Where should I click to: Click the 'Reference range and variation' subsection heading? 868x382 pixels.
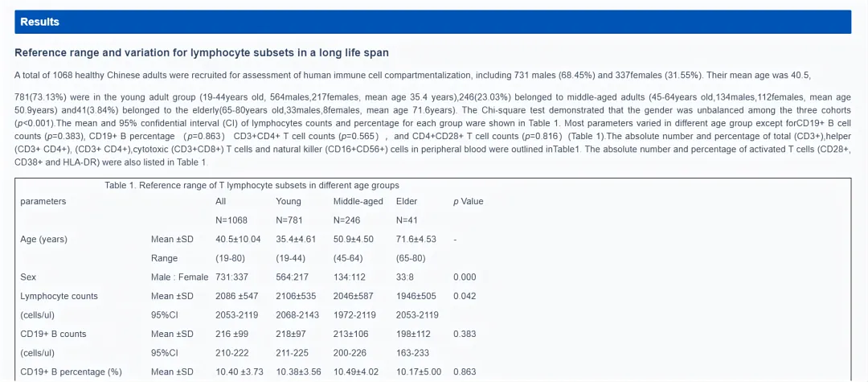pyautogui.click(x=202, y=53)
